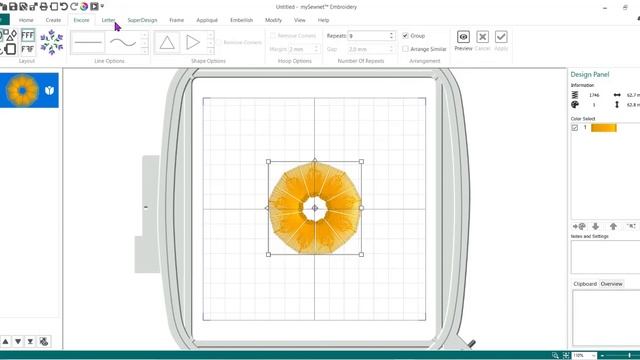Open the zoom percentage dropdown
This screenshot has width=640, height=360.
click(594, 356)
